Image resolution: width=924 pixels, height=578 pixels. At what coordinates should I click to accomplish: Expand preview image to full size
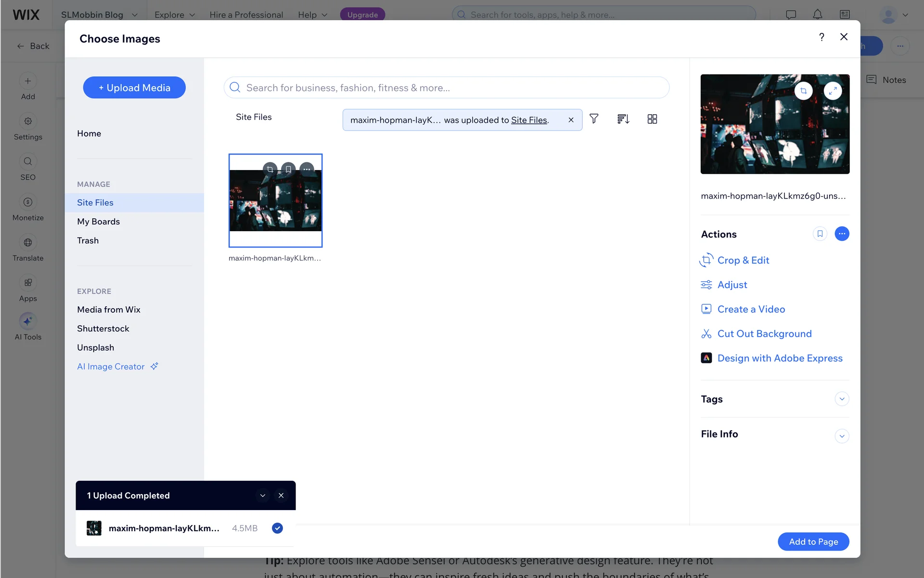(x=833, y=91)
